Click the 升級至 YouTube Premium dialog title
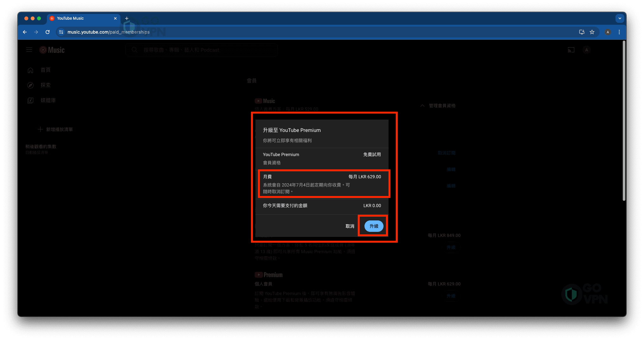Screen dimensions: 644x340 (x=292, y=130)
